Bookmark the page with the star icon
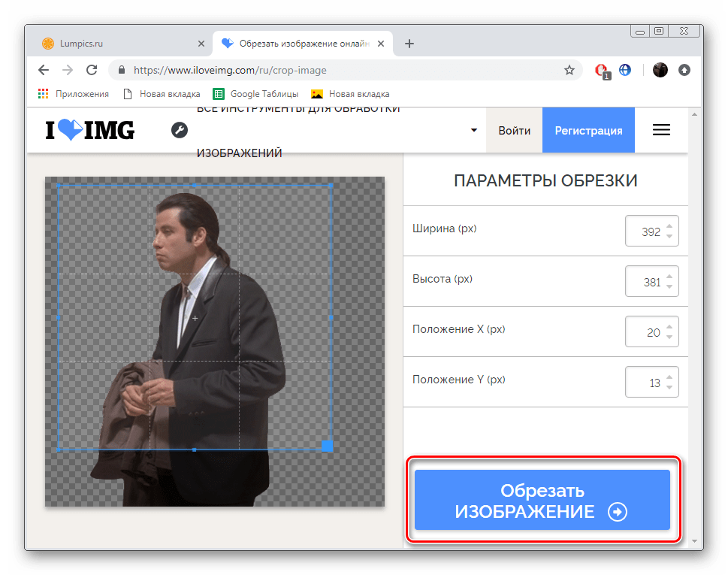The image size is (728, 575). (569, 70)
